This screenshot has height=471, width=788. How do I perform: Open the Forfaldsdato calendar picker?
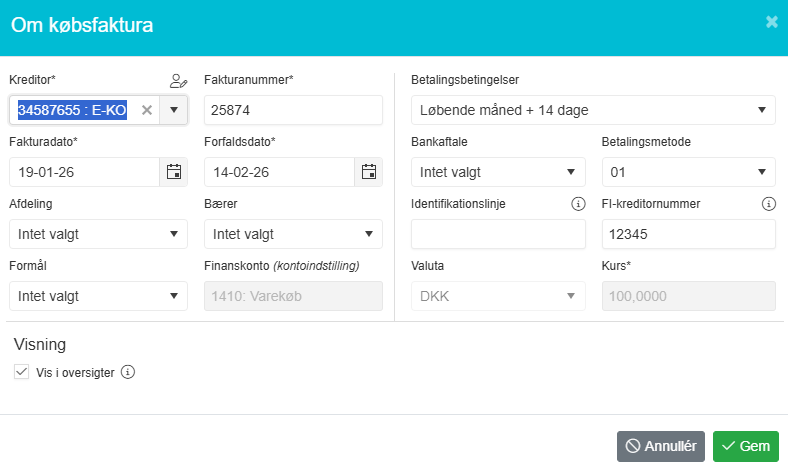(x=369, y=172)
